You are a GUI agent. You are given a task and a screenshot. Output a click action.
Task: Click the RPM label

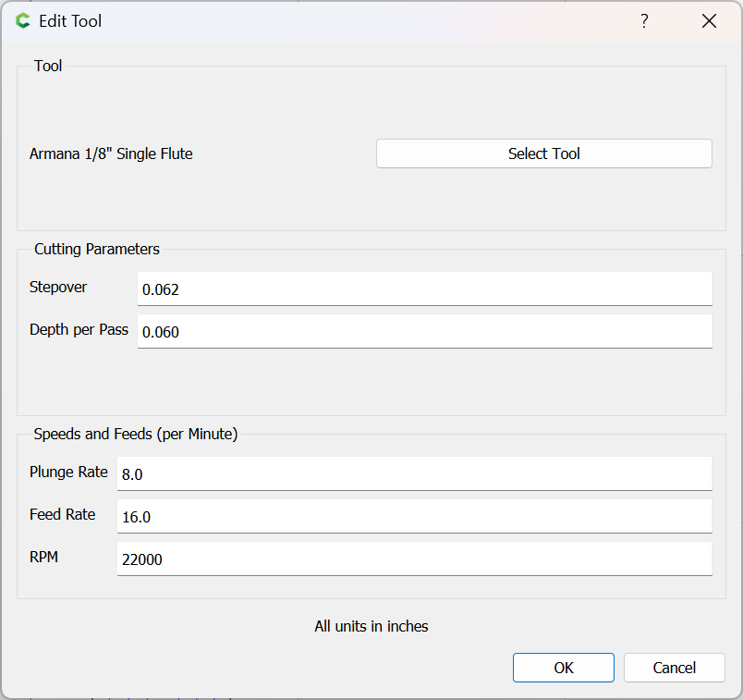43,557
